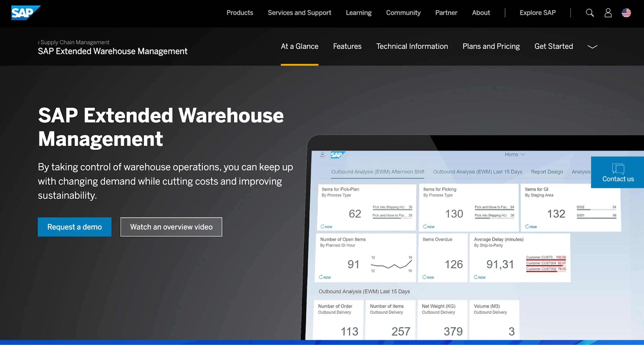The width and height of the screenshot is (644, 345).
Task: Click Customer CUST004 92,07 entry
Action: click(546, 263)
